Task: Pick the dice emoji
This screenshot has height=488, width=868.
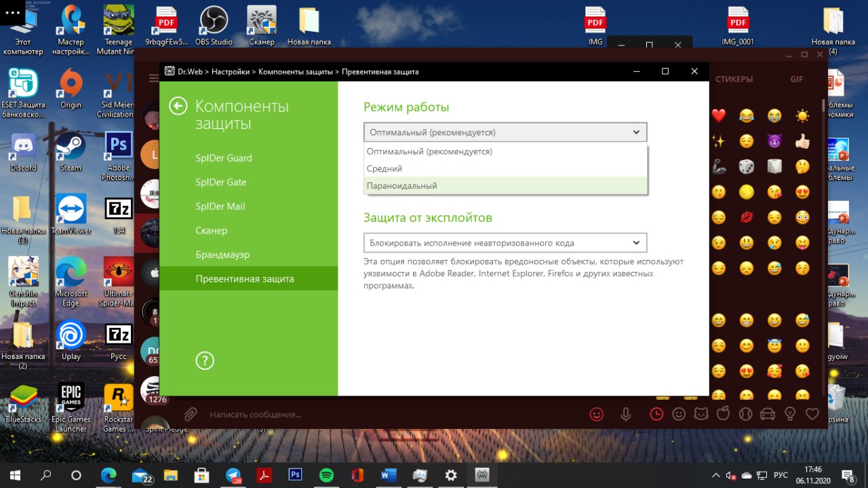Action: point(746,166)
